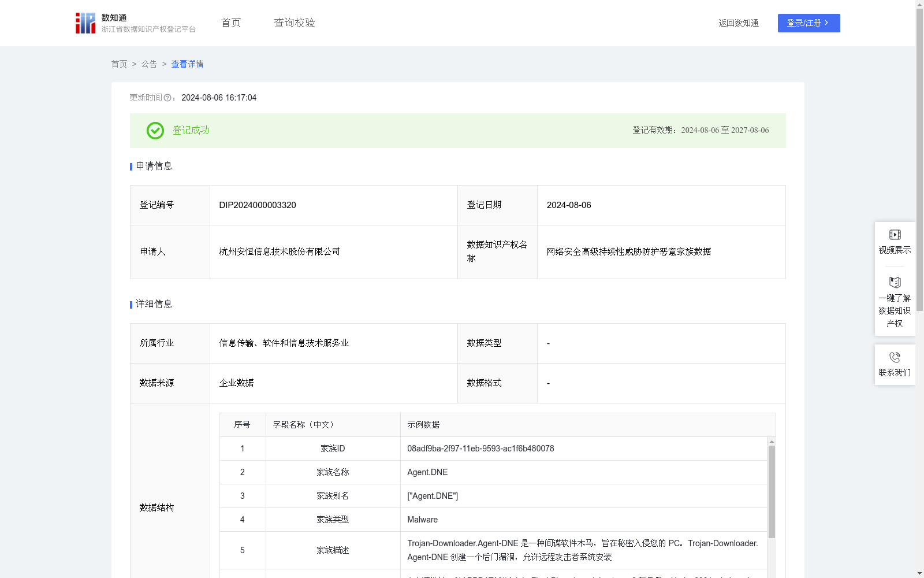The width and height of the screenshot is (924, 578).
Task: Click the 返回数知通 link
Action: coord(739,23)
